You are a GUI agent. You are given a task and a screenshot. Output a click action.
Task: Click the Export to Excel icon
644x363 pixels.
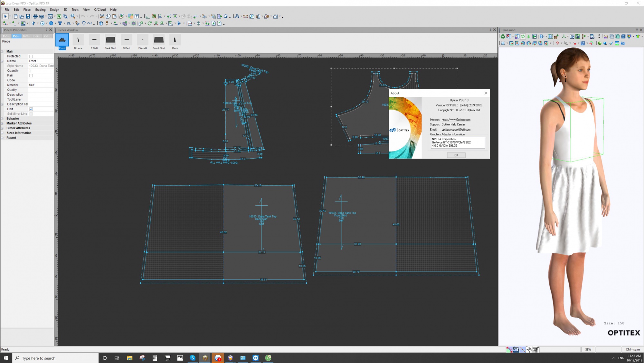pyautogui.click(x=59, y=16)
